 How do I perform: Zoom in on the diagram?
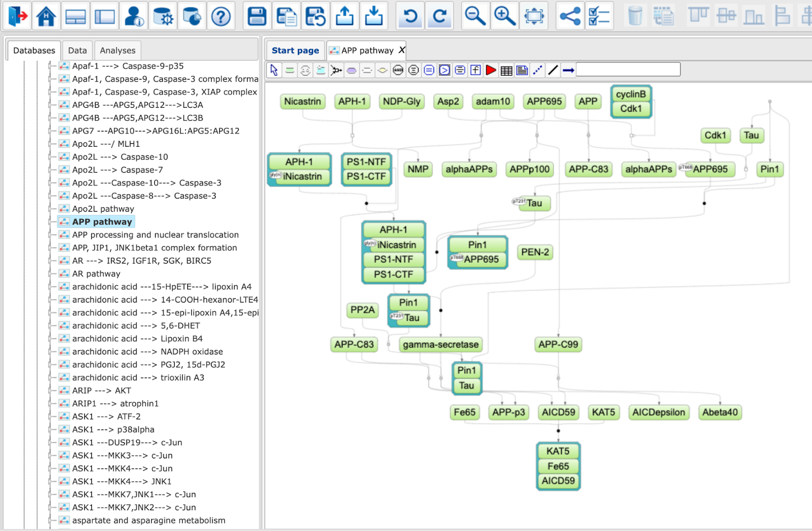coord(505,16)
